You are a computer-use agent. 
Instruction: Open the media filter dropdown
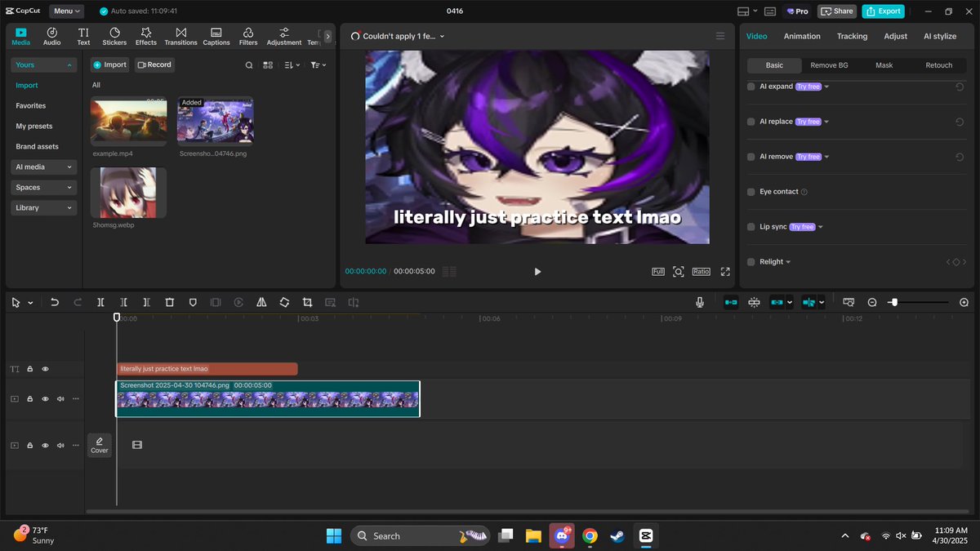(x=318, y=64)
